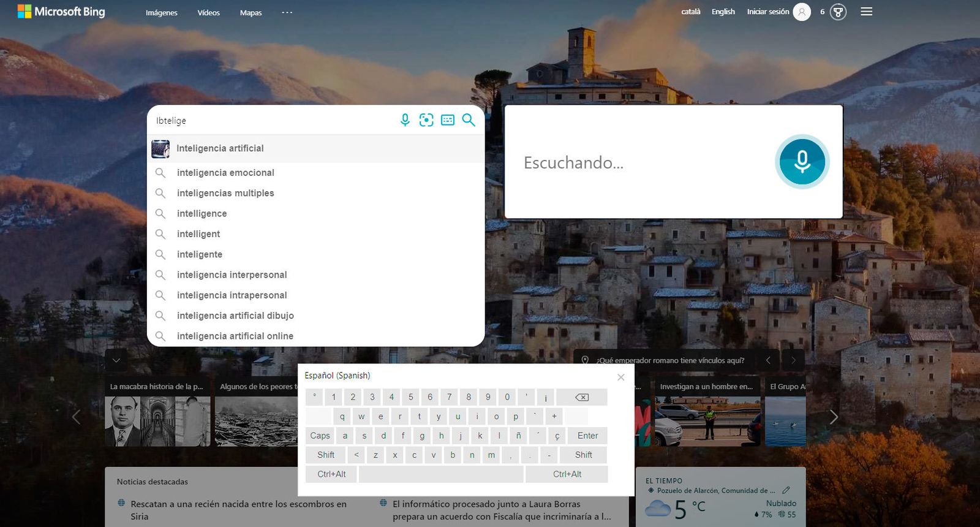980x527 pixels.
Task: Click the Microsoft Bing logo
Action: tap(61, 12)
